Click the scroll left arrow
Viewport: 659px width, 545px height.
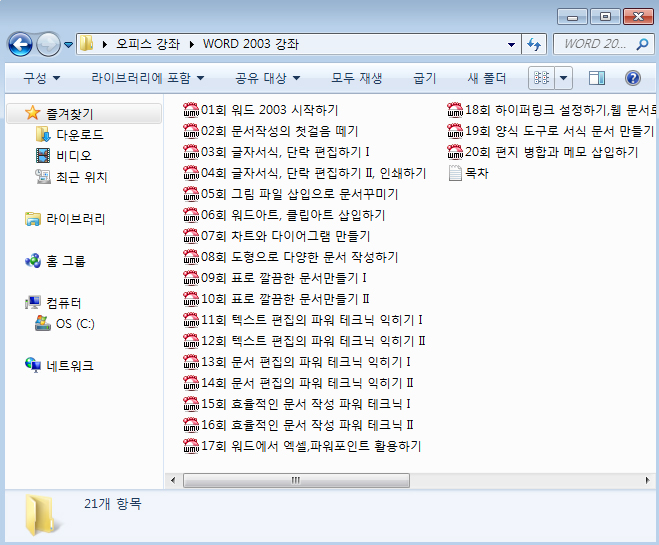[173, 480]
